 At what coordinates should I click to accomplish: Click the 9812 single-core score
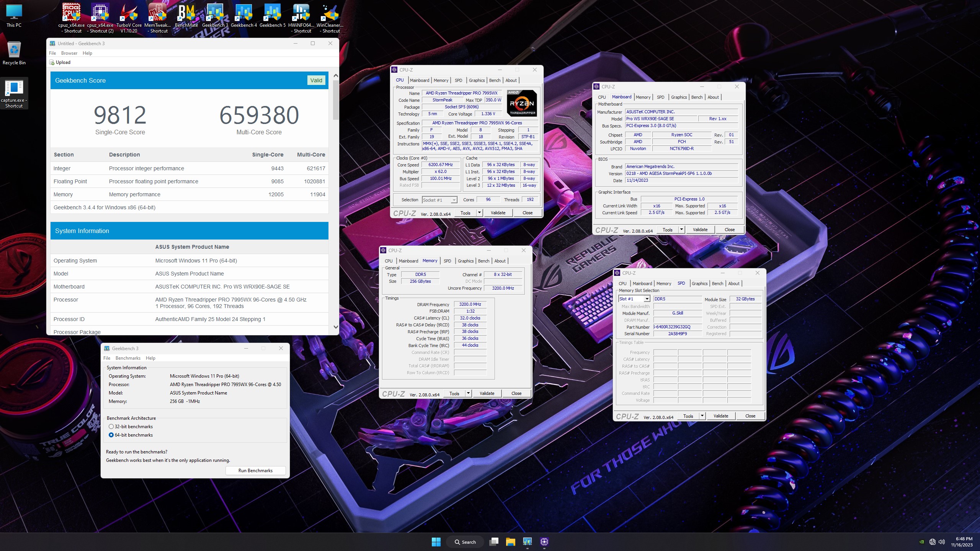pos(120,115)
